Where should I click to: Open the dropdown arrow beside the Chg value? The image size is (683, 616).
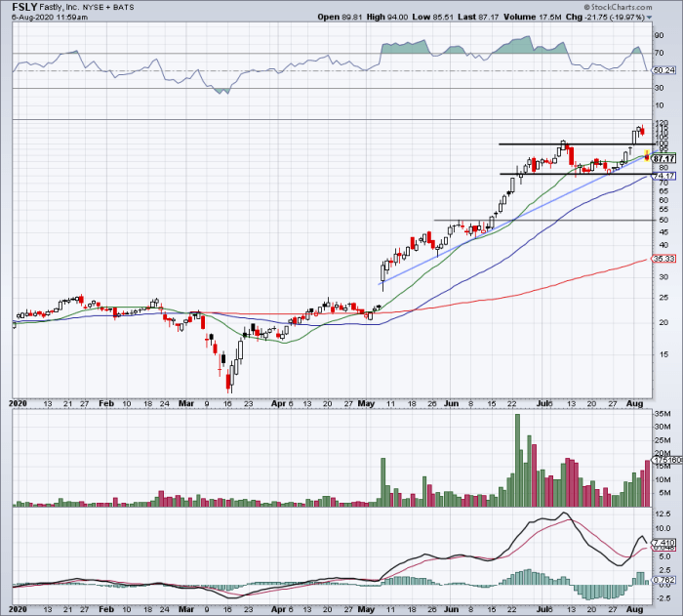point(649,18)
